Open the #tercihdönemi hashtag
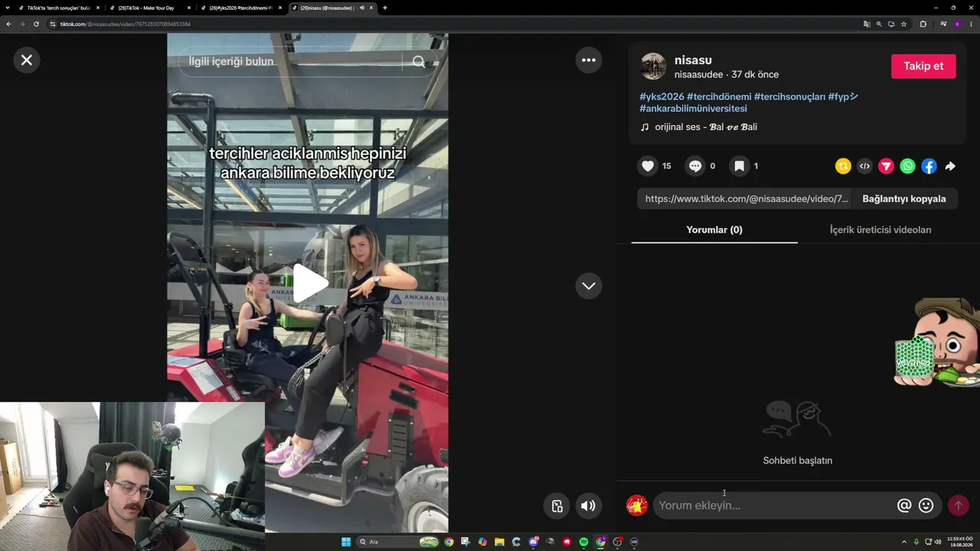Image resolution: width=980 pixels, height=551 pixels. coord(719,96)
